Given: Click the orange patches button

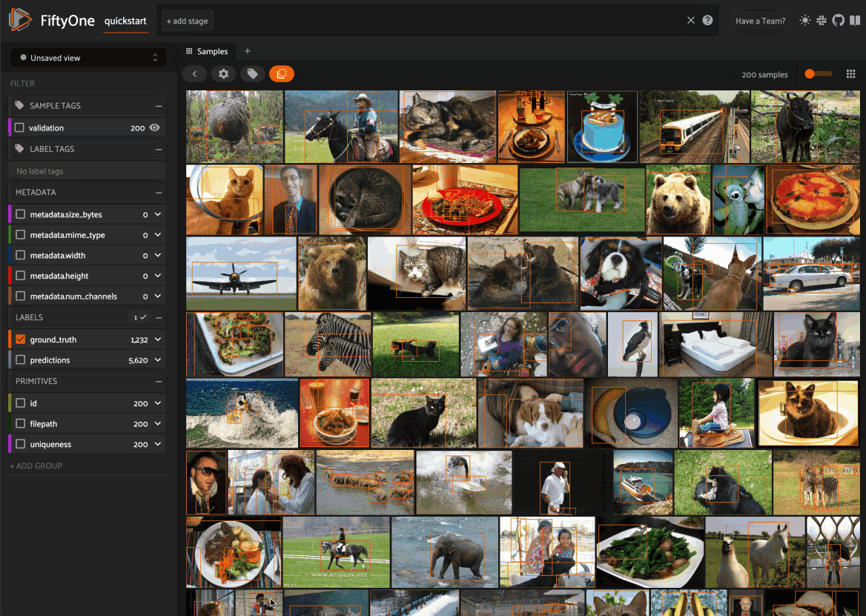Looking at the screenshot, I should [282, 74].
